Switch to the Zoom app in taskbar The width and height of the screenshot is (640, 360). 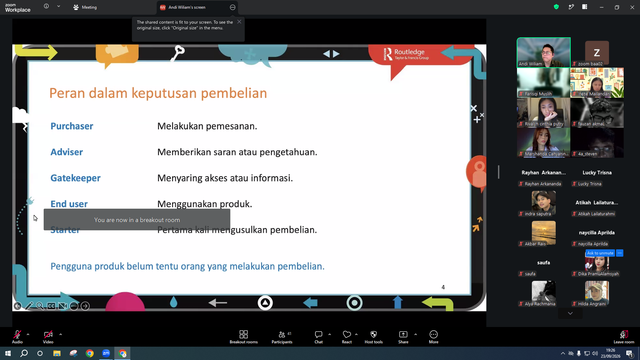[106, 353]
